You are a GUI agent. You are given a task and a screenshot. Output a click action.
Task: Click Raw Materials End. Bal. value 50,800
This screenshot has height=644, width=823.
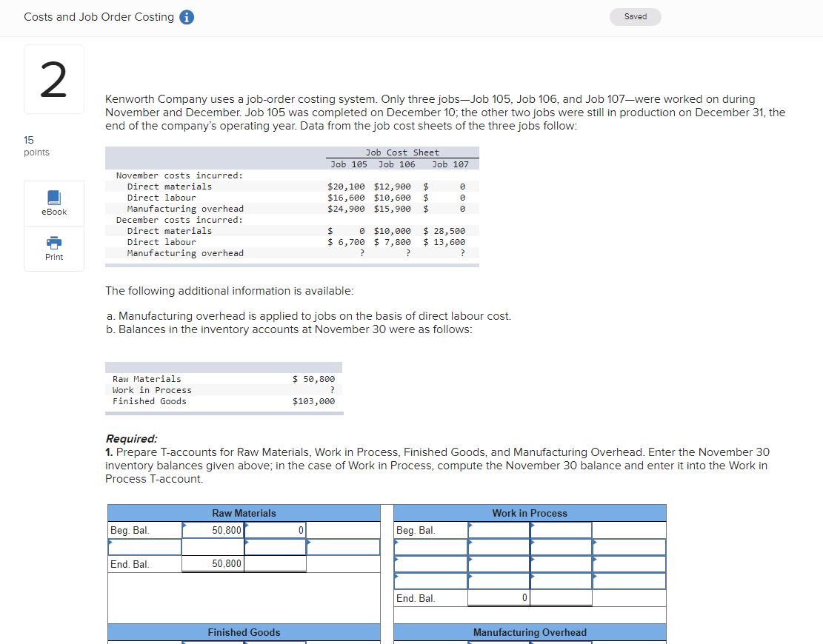[213, 564]
